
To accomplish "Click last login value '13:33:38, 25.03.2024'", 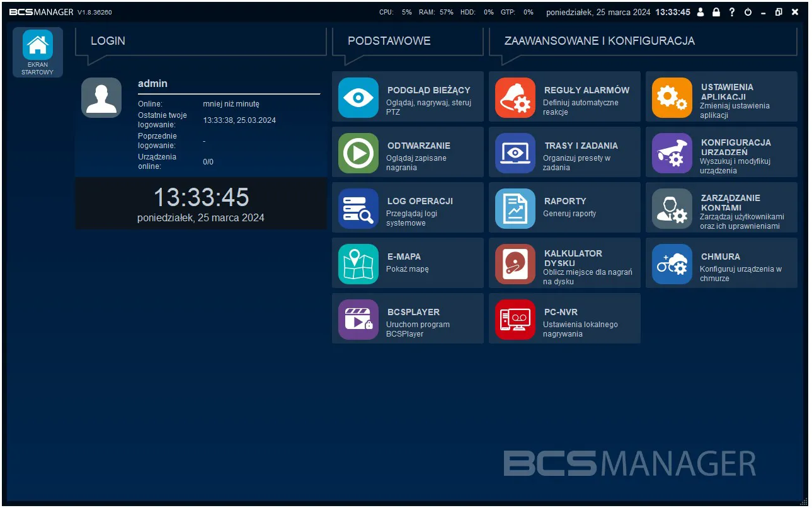I will pyautogui.click(x=239, y=120).
